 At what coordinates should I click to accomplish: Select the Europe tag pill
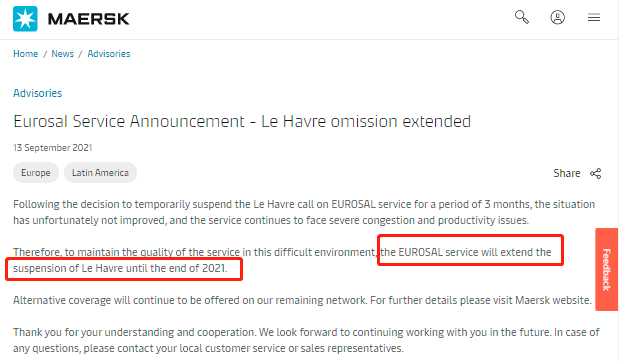36,173
